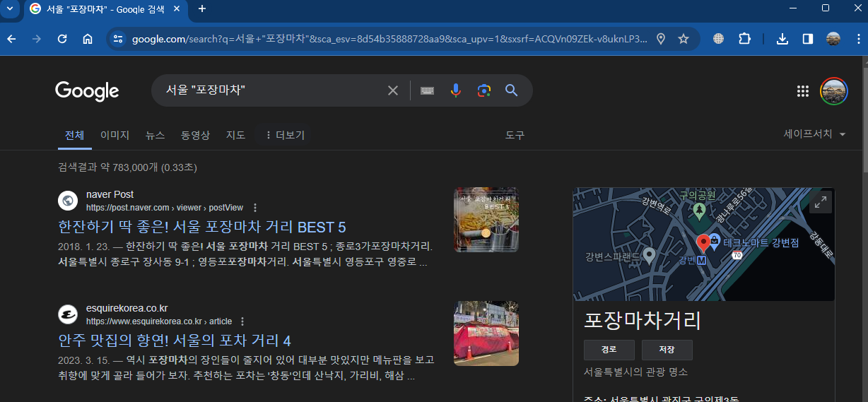View site information icon in address bar
Viewport: 868px width, 402px height.
click(x=118, y=39)
